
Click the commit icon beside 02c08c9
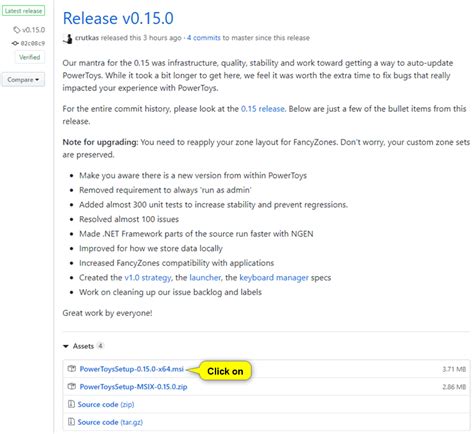click(x=15, y=43)
